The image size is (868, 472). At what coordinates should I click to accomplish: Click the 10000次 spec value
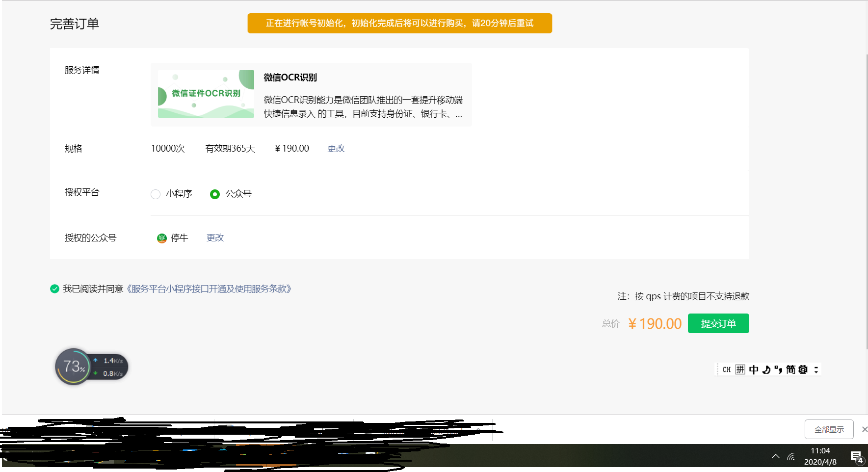[x=168, y=148]
